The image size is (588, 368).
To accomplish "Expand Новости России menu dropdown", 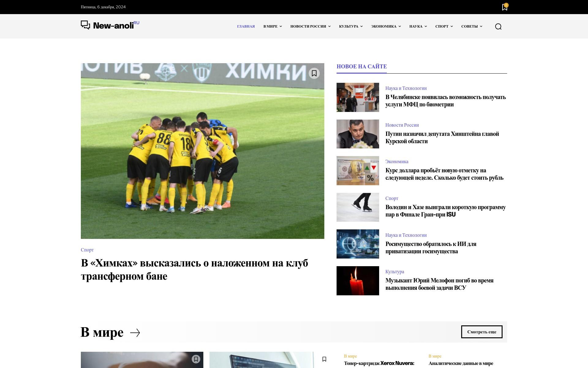I will coord(311,26).
